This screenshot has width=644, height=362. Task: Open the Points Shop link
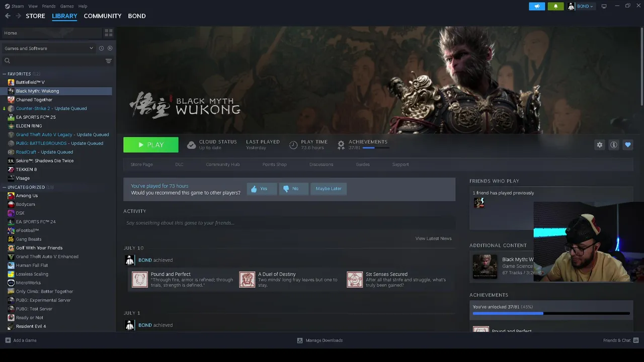(275, 164)
